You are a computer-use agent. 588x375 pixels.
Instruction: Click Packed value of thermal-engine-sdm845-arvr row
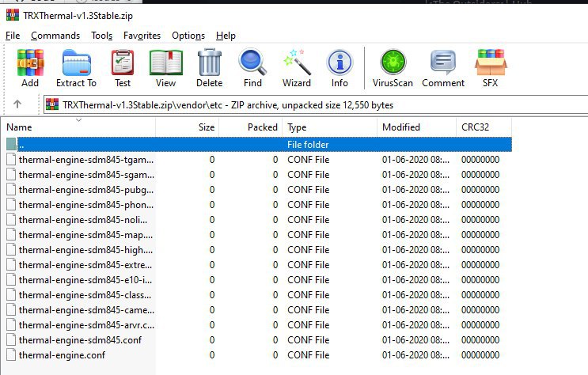(x=275, y=324)
